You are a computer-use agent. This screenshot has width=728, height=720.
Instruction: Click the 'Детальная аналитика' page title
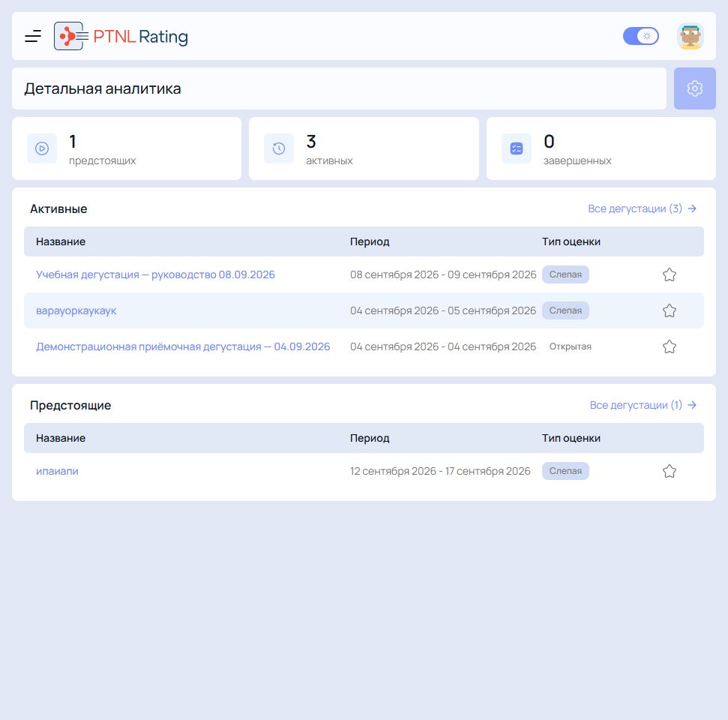[103, 88]
